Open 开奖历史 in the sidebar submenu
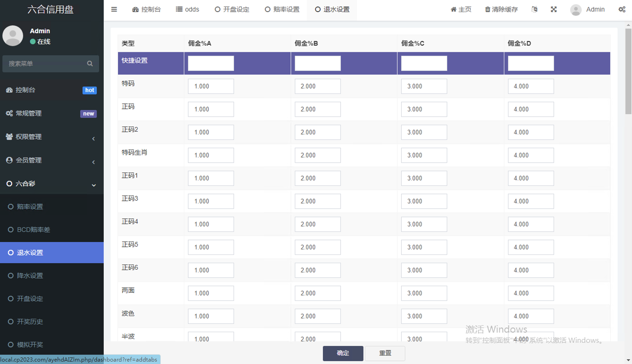Image resolution: width=632 pixels, height=364 pixels. pyautogui.click(x=52, y=322)
